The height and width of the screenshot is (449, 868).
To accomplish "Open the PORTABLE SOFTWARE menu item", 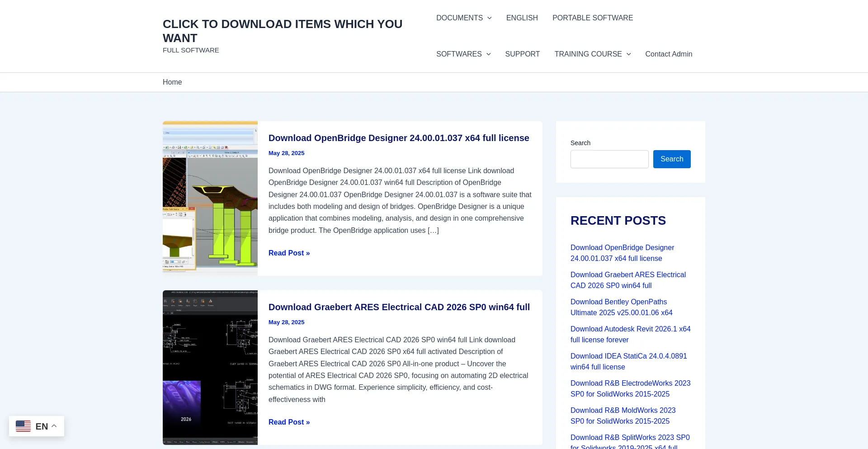I will pos(593,18).
